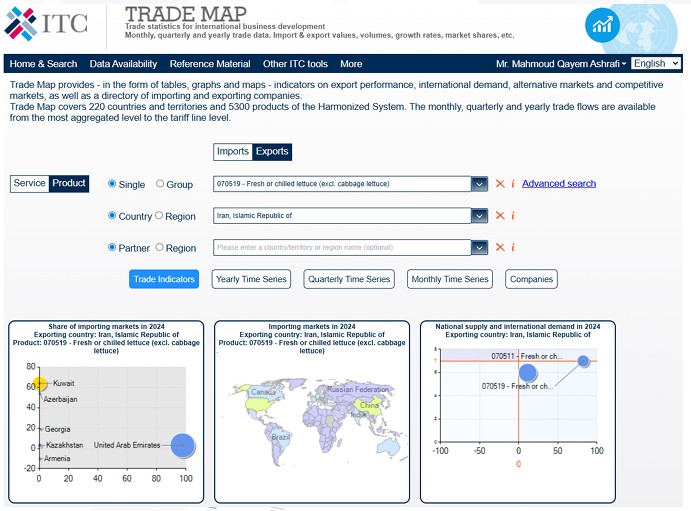
Task: Click Canada label on the world map
Action: 263,392
